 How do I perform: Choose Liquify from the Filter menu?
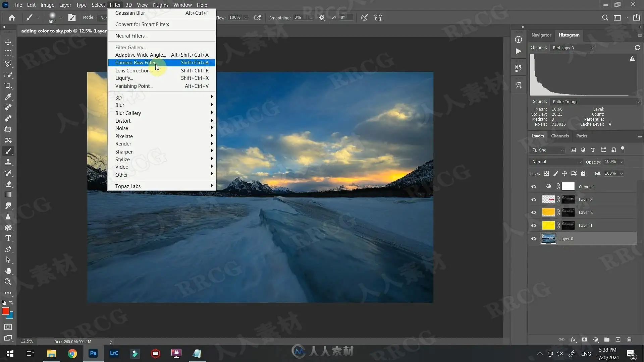162,78
